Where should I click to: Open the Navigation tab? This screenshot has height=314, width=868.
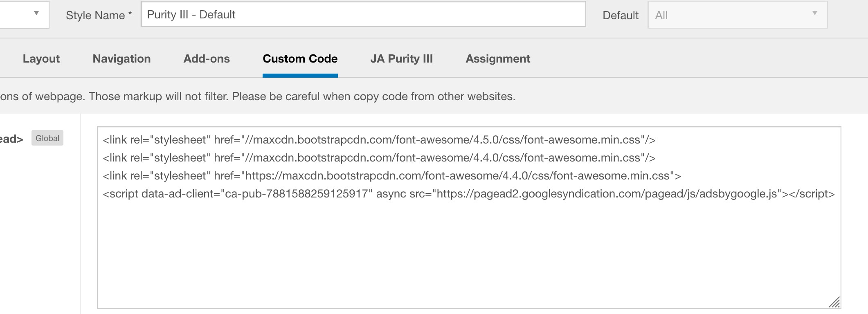coord(121,59)
